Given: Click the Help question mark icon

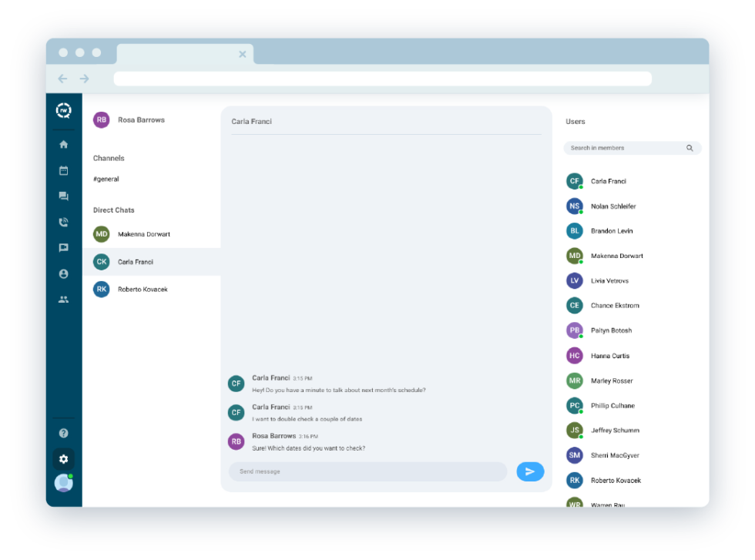Looking at the screenshot, I should [64, 433].
